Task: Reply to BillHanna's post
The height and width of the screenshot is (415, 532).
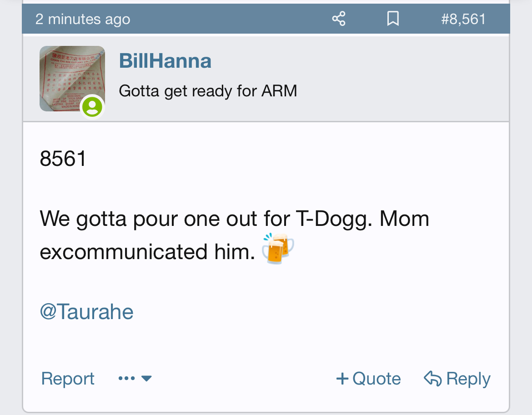Action: pos(457,378)
